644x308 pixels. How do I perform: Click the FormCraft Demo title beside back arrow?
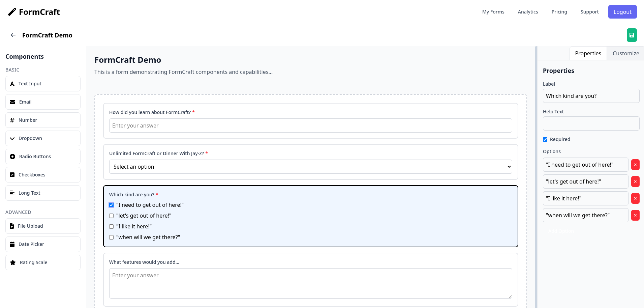tap(47, 35)
